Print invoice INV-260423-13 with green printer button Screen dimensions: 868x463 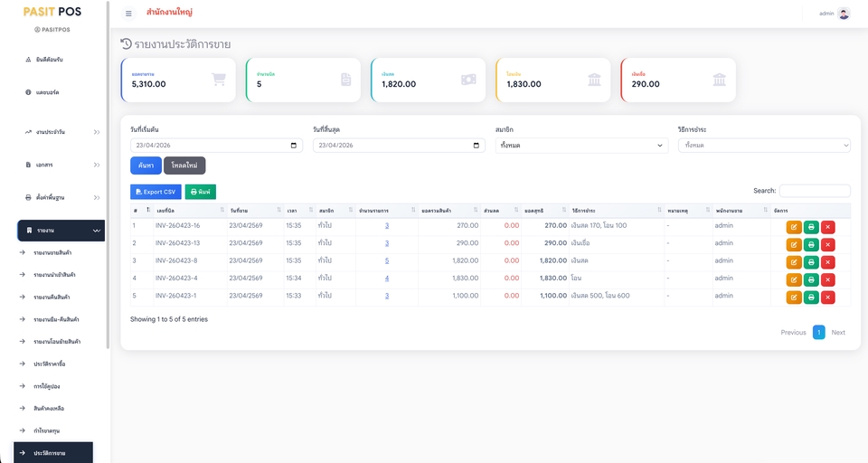click(810, 245)
